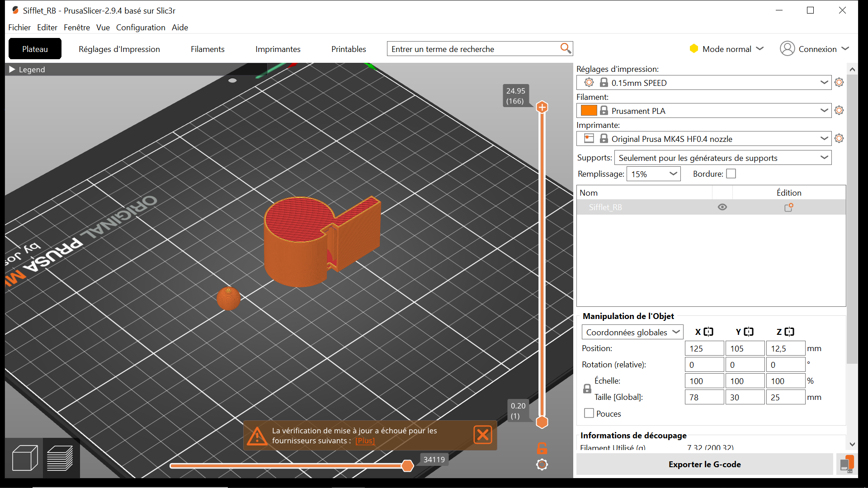Open the Configuration menu
The image size is (868, 488).
click(x=140, y=28)
